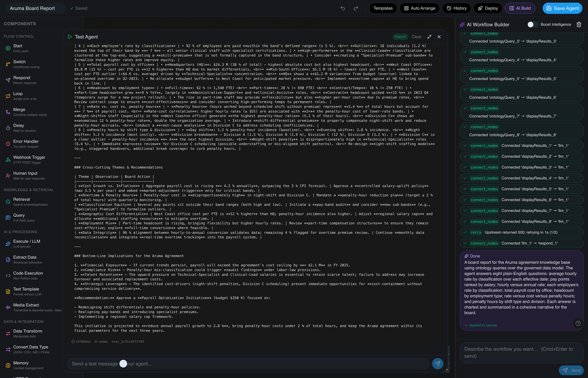Viewport: 588px width, 378px height.
Task: Select the Merge component
Action: click(x=32, y=112)
